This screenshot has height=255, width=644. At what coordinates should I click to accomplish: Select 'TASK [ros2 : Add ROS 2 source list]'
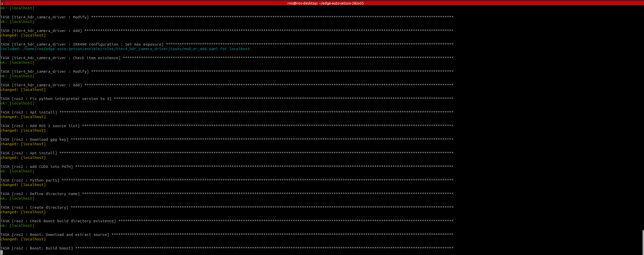coord(40,126)
